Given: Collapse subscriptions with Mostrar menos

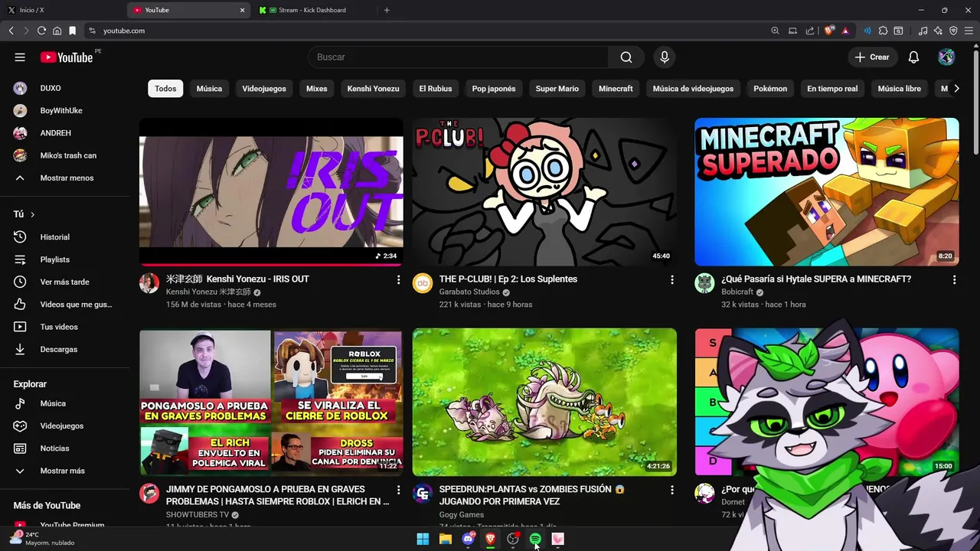Looking at the screenshot, I should tap(65, 178).
